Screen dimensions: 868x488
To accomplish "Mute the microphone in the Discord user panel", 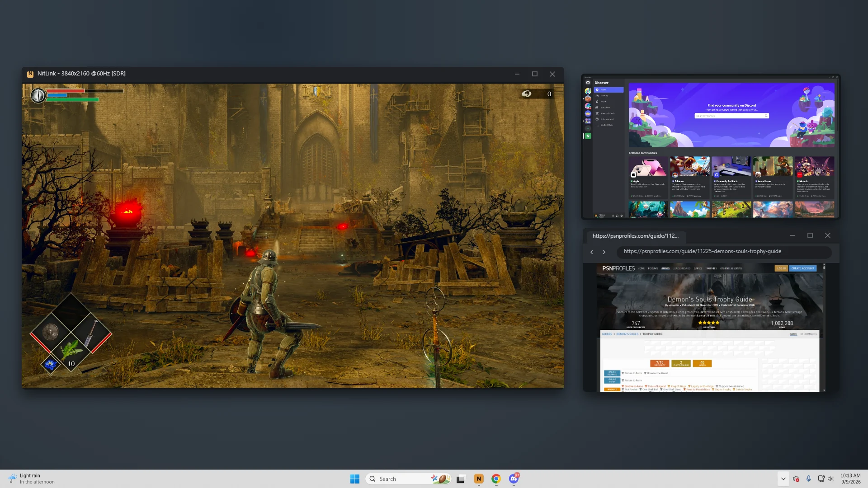I will (613, 216).
